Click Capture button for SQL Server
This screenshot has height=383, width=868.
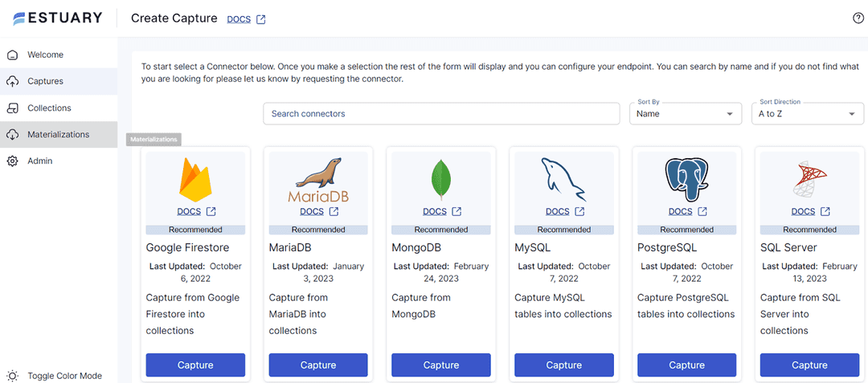810,365
